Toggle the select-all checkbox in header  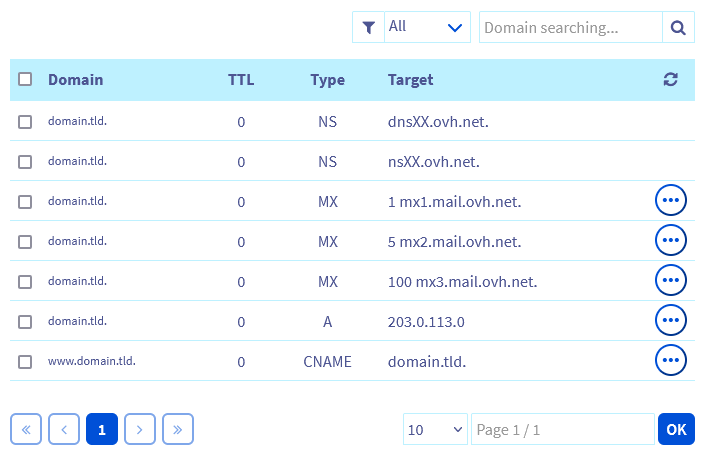click(x=25, y=80)
